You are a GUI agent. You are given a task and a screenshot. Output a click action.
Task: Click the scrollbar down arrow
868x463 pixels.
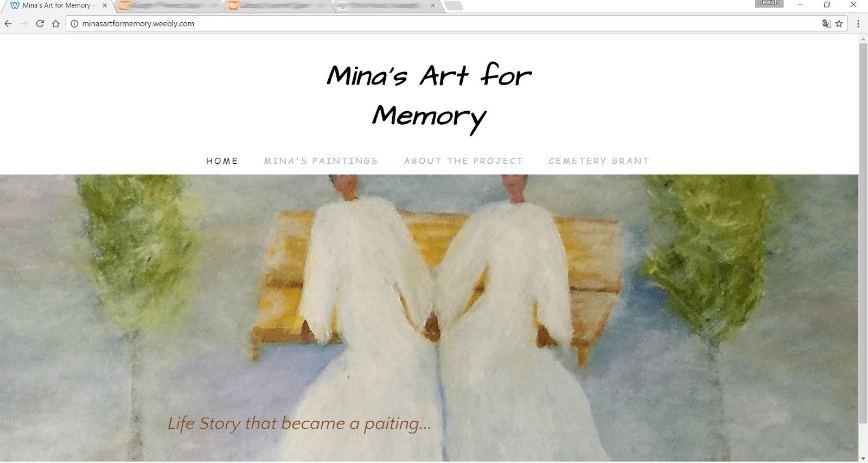click(863, 459)
